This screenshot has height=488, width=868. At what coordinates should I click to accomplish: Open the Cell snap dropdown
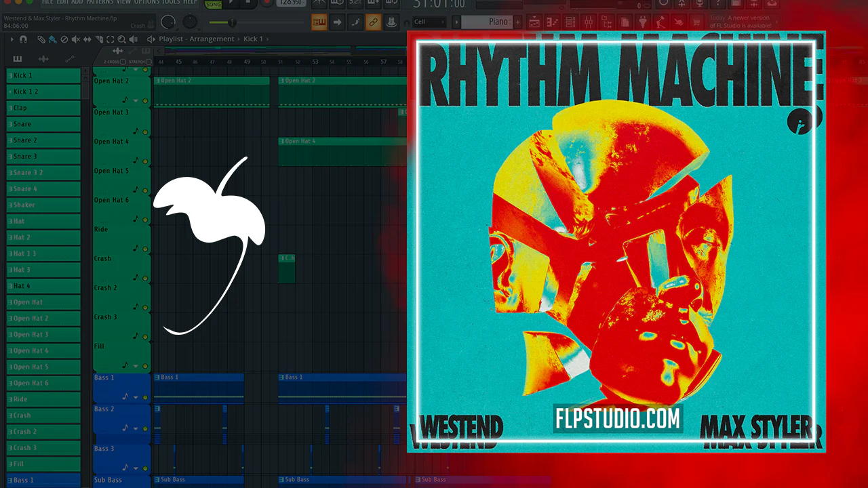[429, 22]
